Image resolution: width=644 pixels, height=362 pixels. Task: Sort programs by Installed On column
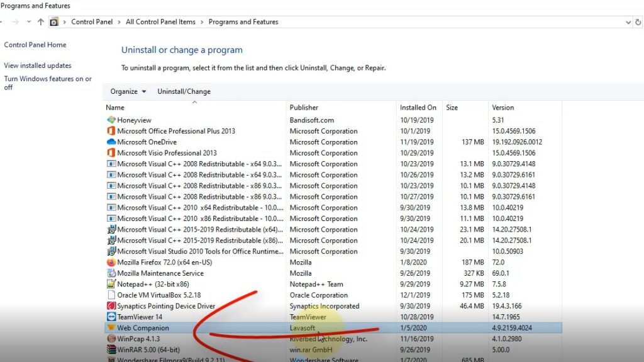click(418, 108)
